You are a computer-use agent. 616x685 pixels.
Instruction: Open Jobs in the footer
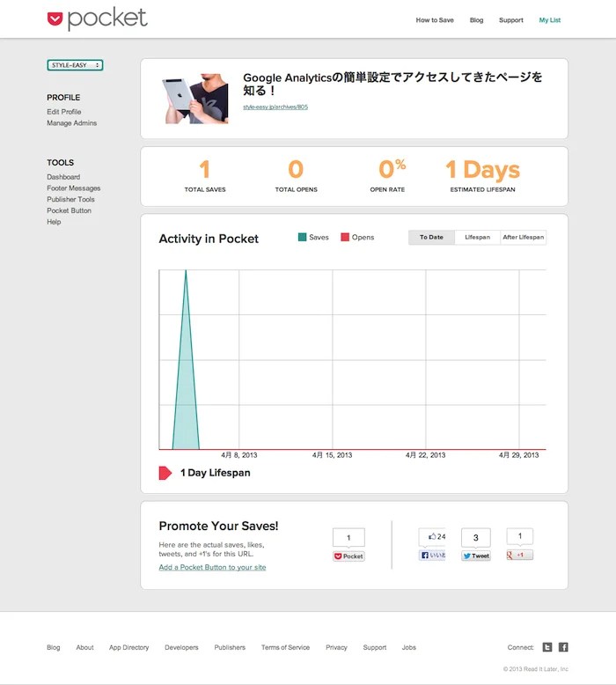coord(408,647)
